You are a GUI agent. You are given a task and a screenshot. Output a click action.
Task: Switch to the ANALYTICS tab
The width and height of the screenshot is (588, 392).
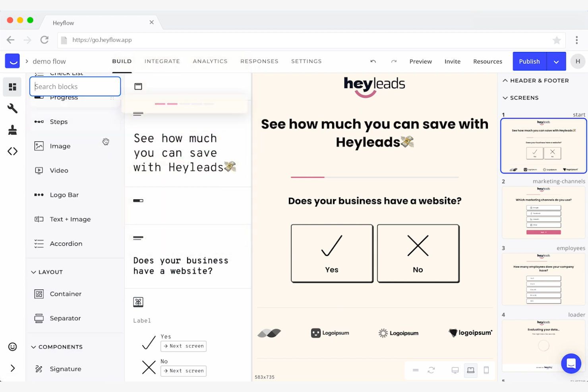(210, 61)
